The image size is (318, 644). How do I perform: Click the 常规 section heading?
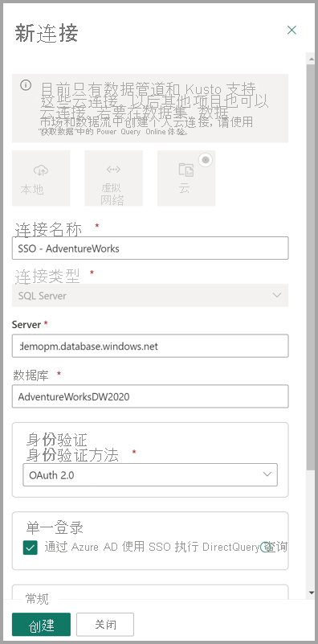(37, 599)
